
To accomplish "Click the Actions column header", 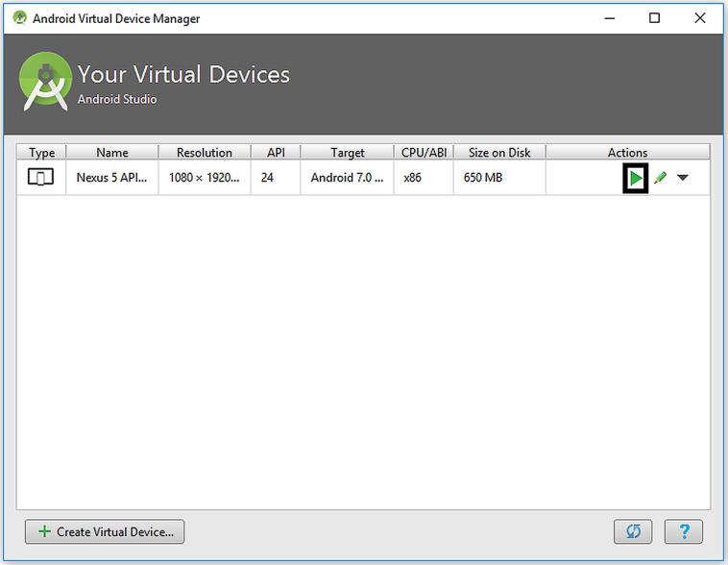I will [628, 153].
